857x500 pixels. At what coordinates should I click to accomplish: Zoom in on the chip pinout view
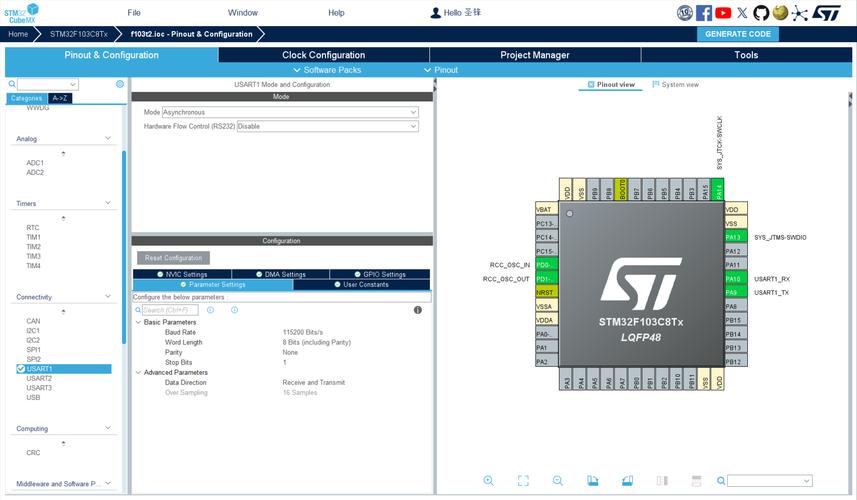pyautogui.click(x=488, y=481)
